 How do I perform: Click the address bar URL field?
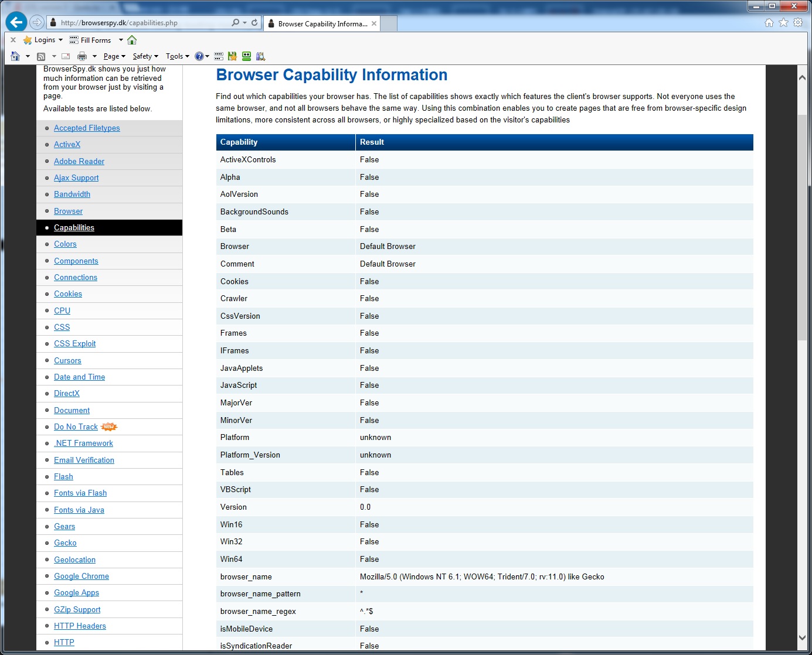(142, 23)
